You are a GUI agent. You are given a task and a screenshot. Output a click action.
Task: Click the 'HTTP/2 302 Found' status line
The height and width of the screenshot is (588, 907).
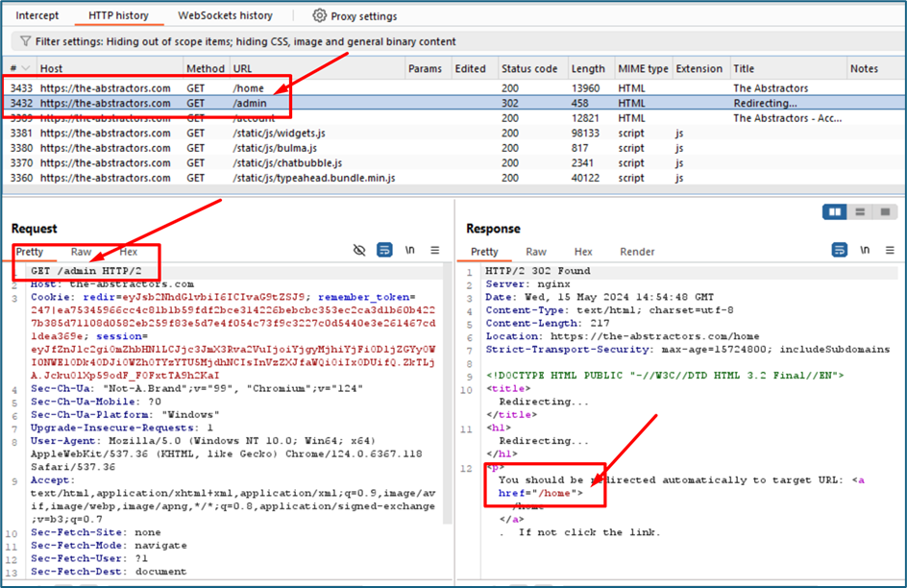pos(537,271)
